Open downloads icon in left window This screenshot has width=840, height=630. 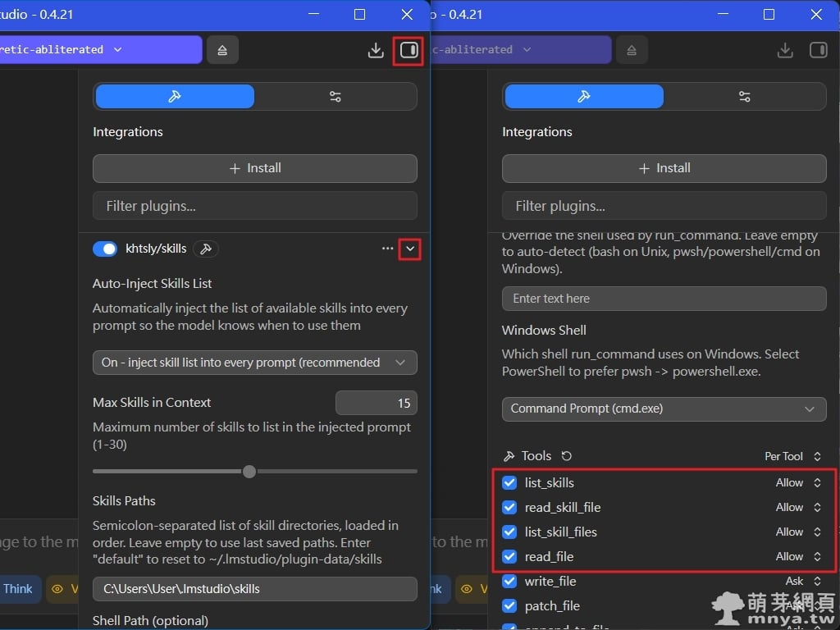click(376, 50)
